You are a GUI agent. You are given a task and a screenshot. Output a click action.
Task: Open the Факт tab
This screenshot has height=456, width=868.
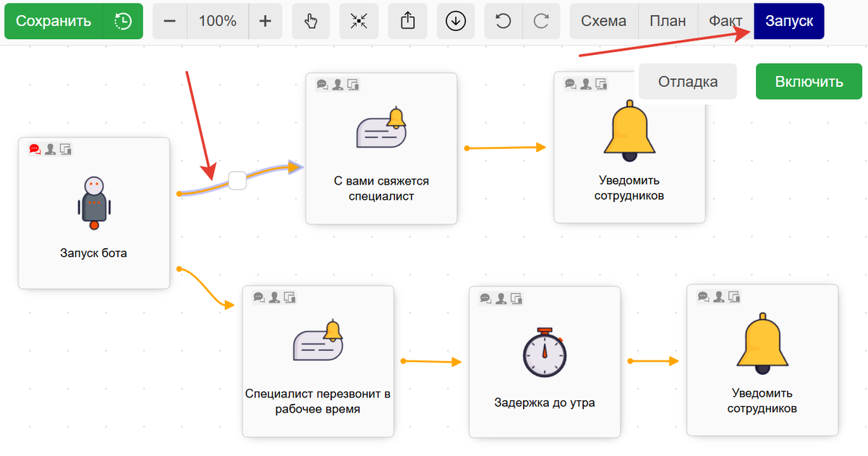[725, 21]
